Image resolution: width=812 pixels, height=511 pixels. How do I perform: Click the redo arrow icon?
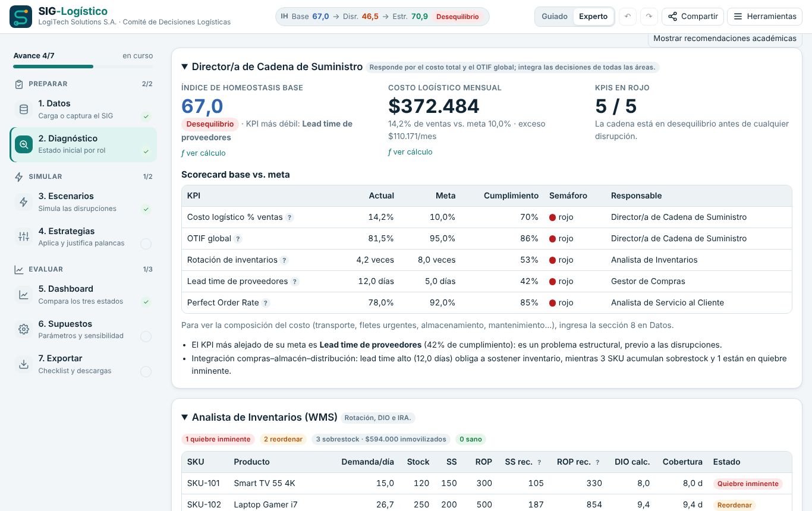click(x=649, y=17)
